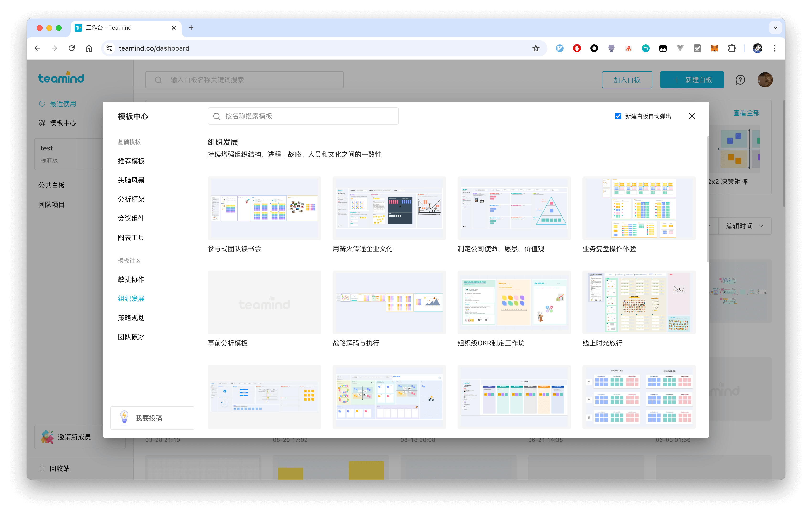This screenshot has width=812, height=515.
Task: Click 新建白板 button
Action: point(692,80)
